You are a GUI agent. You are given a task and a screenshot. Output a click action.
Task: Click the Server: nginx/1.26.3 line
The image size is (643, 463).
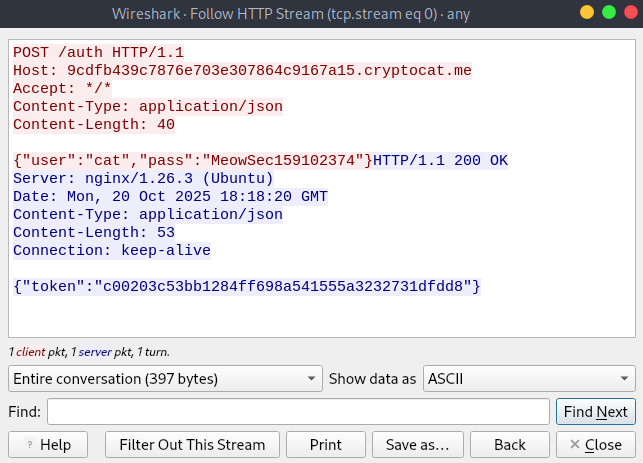tap(143, 178)
